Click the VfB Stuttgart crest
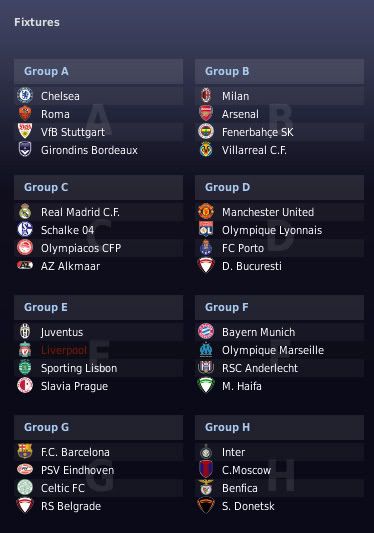The height and width of the screenshot is (533, 374). (x=25, y=132)
